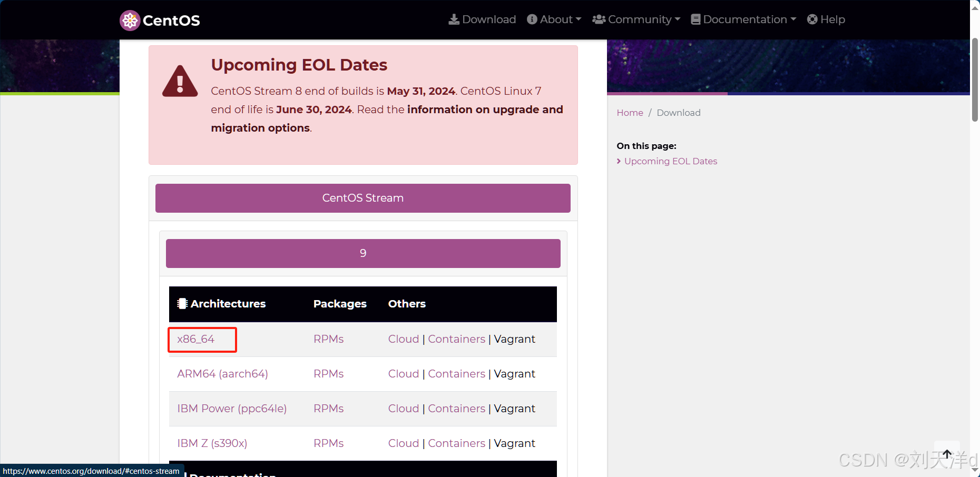Click the Community people icon in navbar
Viewport: 980px width, 477px height.
point(599,19)
